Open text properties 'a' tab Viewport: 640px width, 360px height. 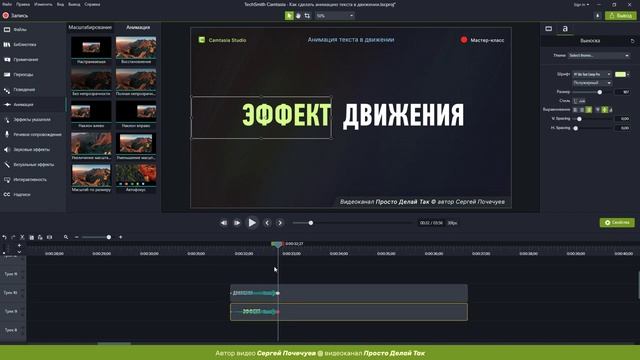click(x=565, y=29)
